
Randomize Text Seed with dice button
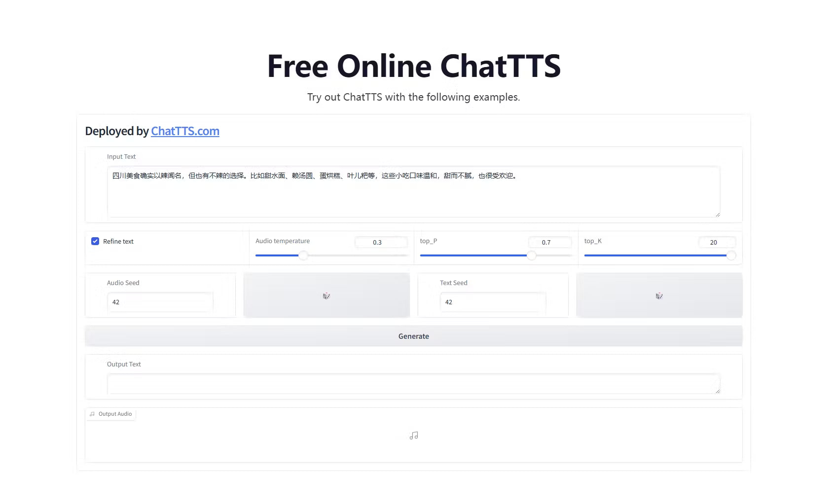point(659,295)
